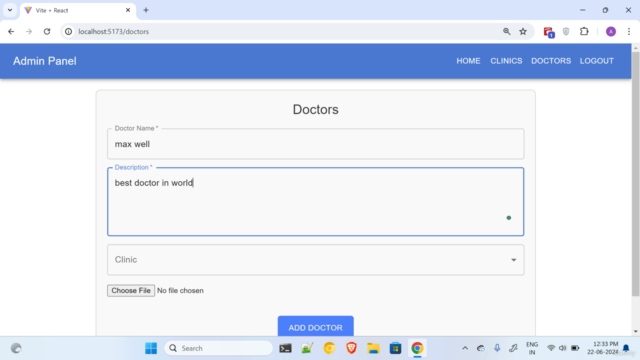Open a new browser tab
This screenshot has height=360, width=640.
tap(146, 10)
